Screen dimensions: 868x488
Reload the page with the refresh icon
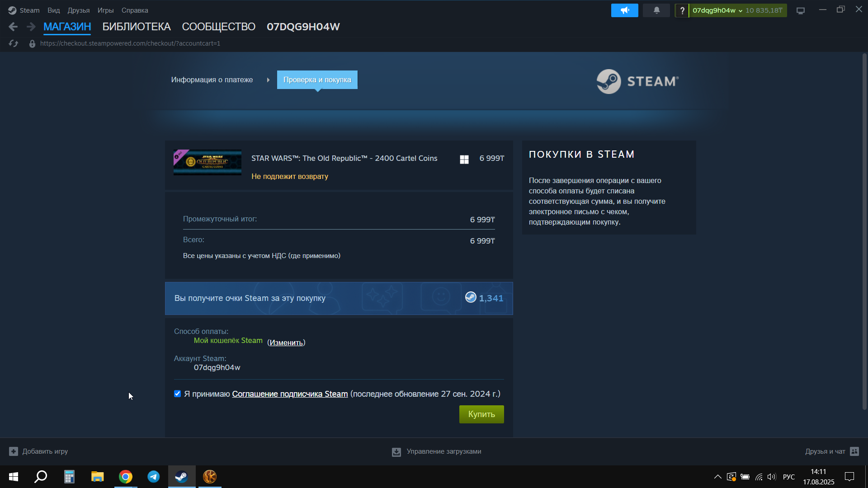click(14, 43)
